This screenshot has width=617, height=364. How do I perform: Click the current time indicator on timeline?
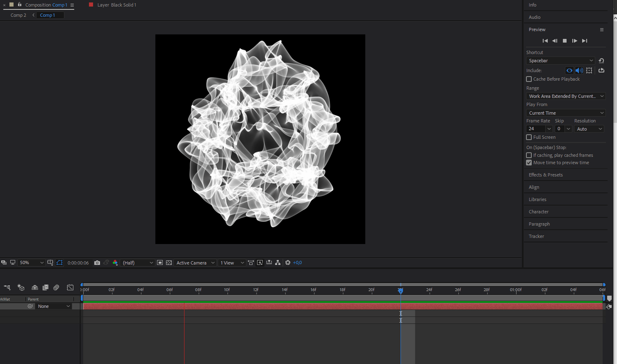401,290
